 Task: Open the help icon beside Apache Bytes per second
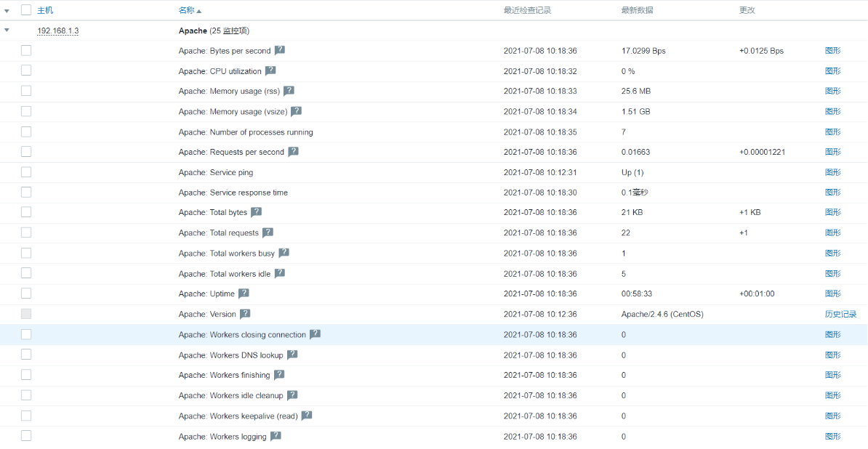coord(280,51)
